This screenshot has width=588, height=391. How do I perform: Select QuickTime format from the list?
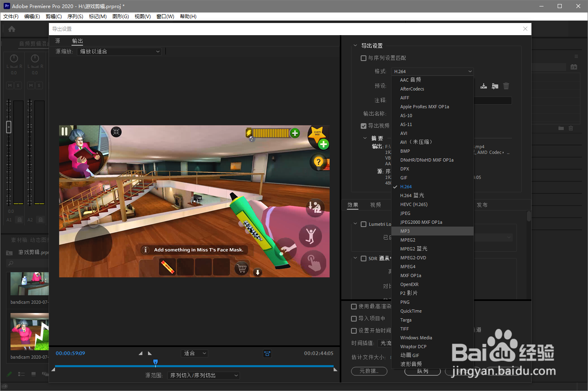[x=432, y=311]
